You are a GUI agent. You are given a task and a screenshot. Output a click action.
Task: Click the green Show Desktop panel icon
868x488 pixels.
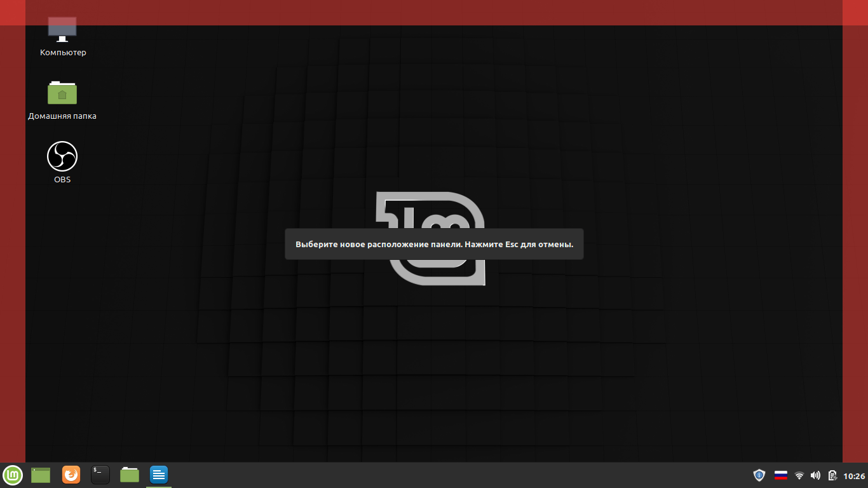41,475
